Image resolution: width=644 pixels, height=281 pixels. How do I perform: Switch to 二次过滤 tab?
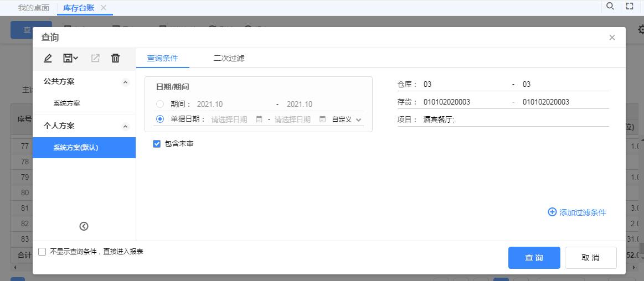[229, 58]
